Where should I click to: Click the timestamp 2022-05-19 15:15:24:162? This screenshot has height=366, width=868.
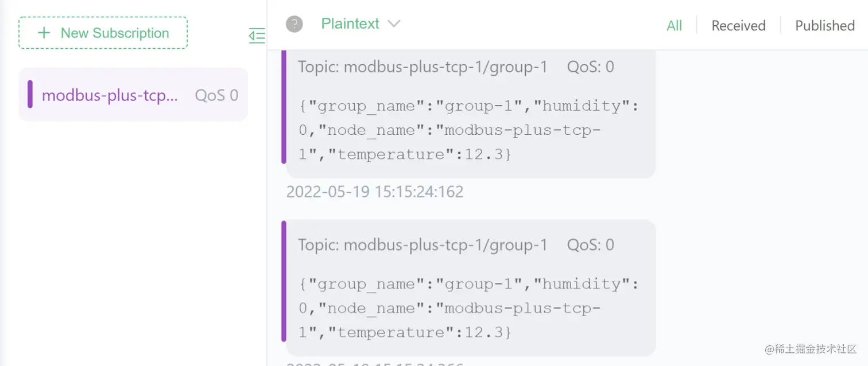point(375,192)
